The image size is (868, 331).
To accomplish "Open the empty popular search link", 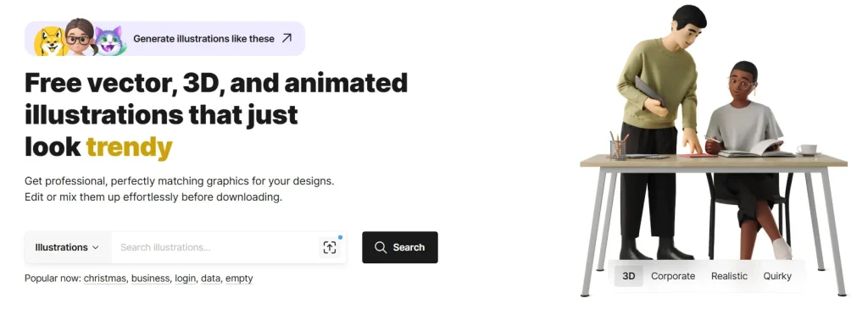I will coord(239,279).
